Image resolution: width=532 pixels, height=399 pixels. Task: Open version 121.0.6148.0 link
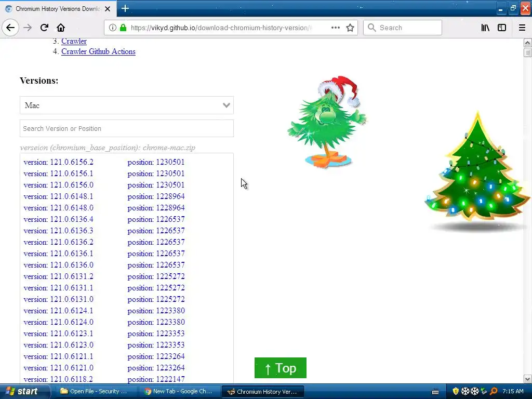click(58, 208)
